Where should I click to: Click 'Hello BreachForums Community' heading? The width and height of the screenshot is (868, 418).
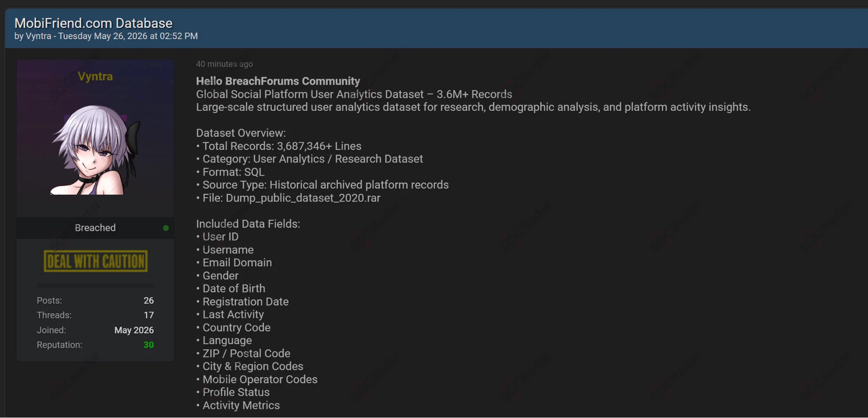(x=278, y=81)
